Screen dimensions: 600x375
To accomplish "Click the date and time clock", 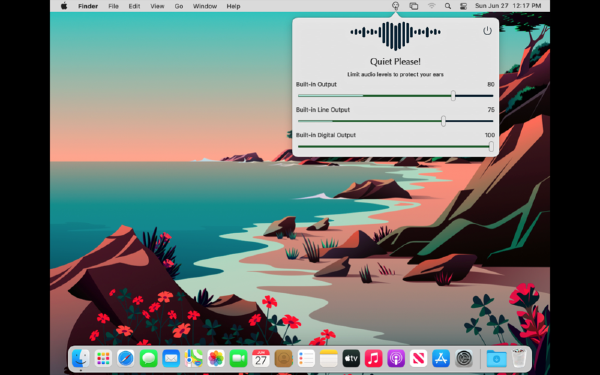I will point(508,6).
